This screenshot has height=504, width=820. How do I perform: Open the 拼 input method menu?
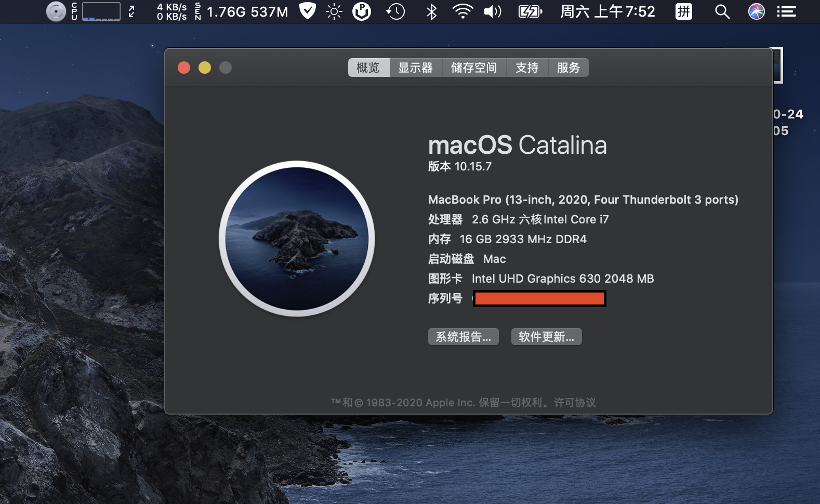pos(684,11)
